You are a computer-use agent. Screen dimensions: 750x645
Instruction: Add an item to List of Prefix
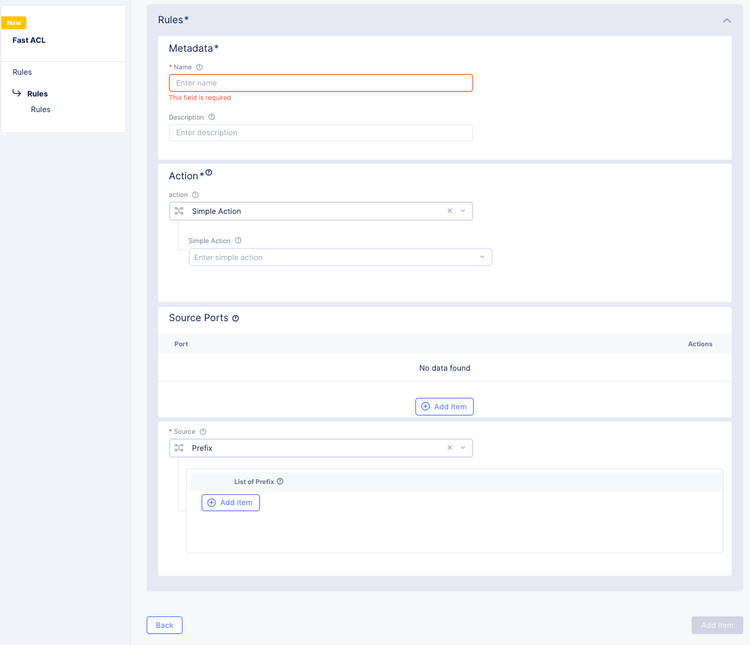230,503
